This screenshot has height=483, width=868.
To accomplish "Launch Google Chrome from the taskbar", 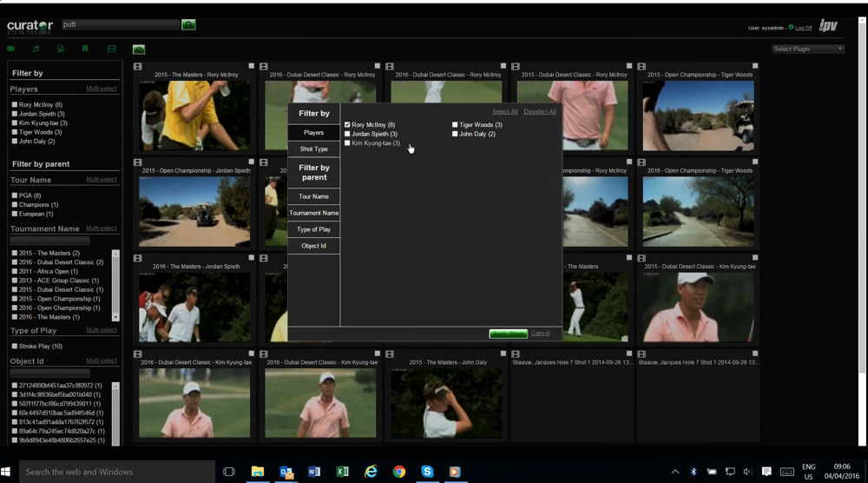I will (399, 472).
